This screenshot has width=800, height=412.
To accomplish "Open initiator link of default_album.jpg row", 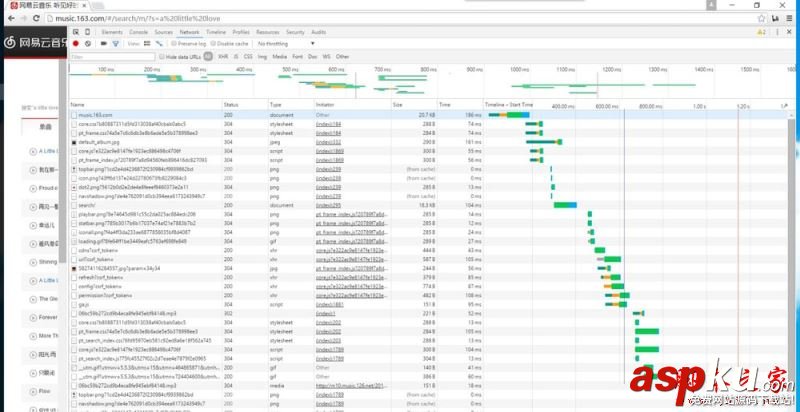I will (x=328, y=142).
